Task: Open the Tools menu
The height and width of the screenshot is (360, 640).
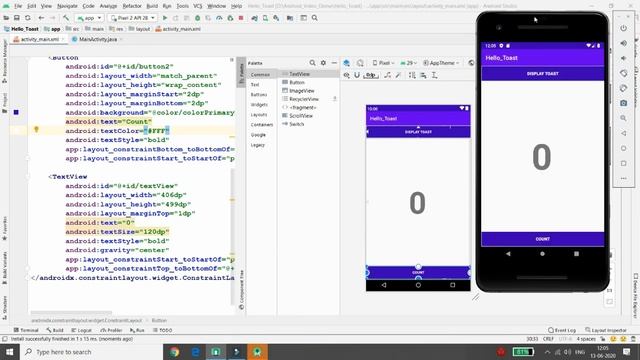Action: pyautogui.click(x=182, y=6)
